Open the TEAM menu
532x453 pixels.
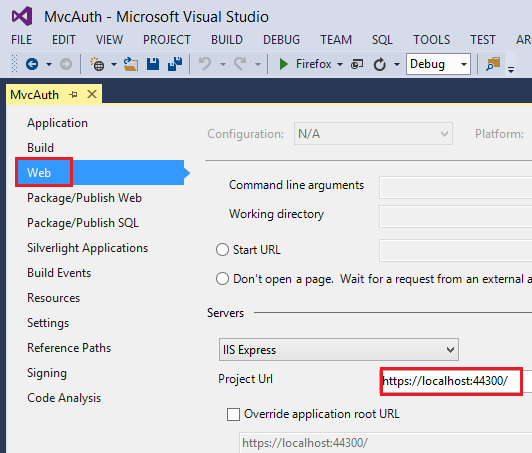click(x=336, y=40)
